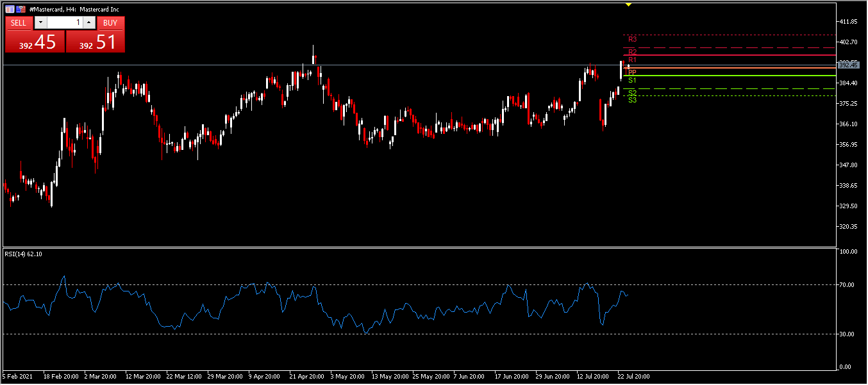868x385 pixels.
Task: Click the BUY button
Action: [x=110, y=23]
